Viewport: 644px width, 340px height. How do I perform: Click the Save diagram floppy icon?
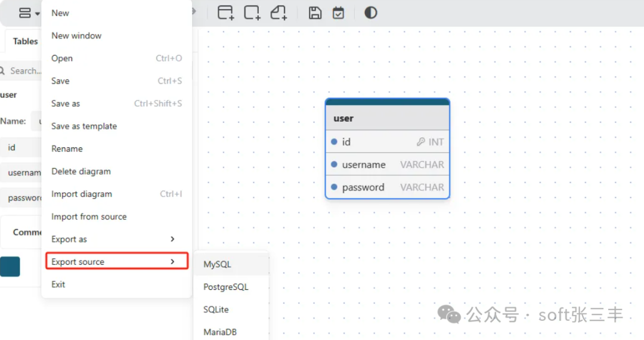click(x=315, y=13)
